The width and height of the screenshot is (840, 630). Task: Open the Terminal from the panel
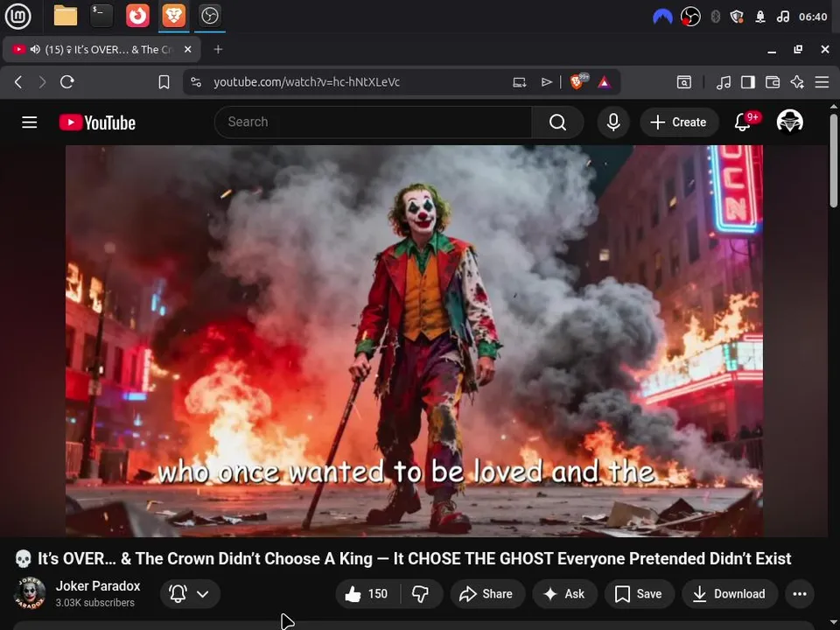pyautogui.click(x=101, y=16)
